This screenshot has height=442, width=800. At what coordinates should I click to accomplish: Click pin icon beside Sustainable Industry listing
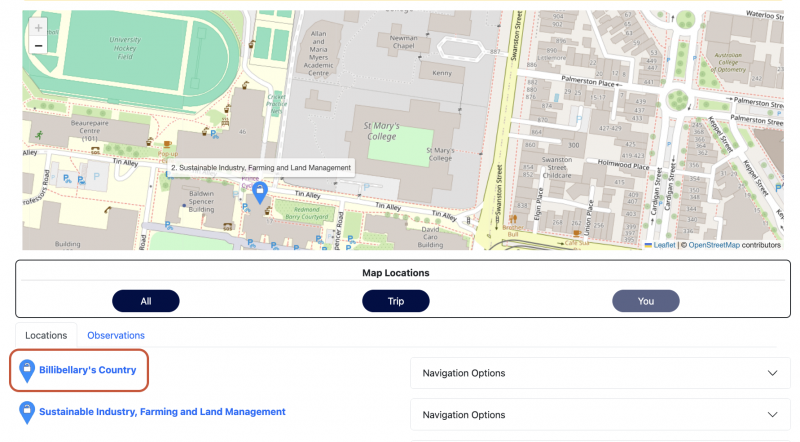27,412
